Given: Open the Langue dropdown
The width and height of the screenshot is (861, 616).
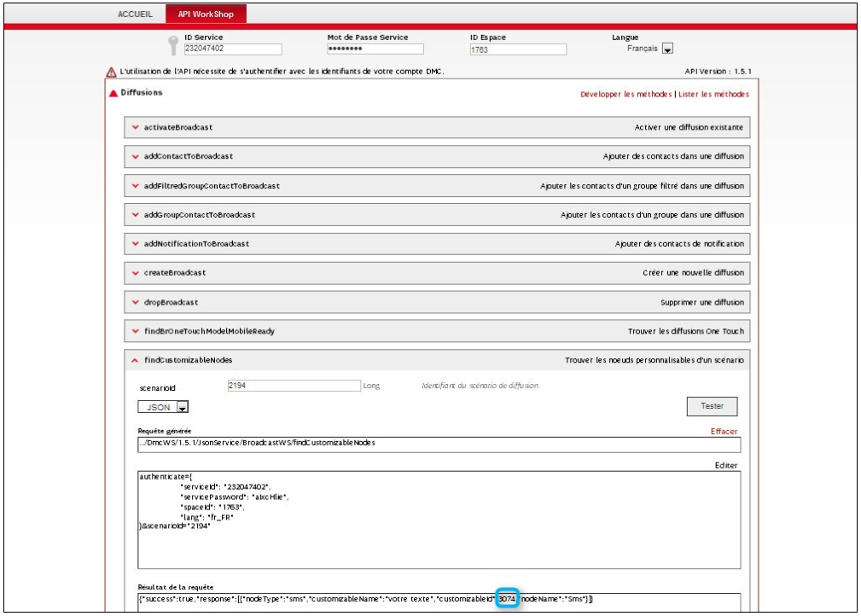Looking at the screenshot, I should (667, 49).
